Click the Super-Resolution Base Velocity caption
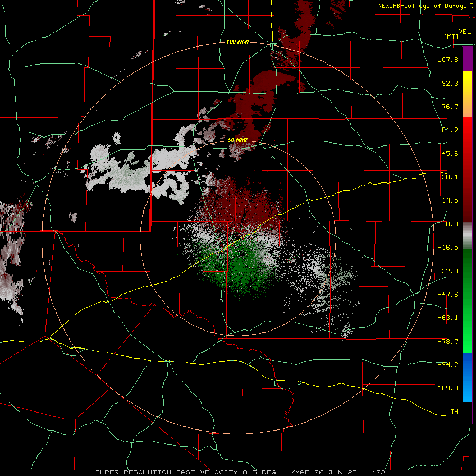The width and height of the screenshot is (476, 476). click(241, 472)
